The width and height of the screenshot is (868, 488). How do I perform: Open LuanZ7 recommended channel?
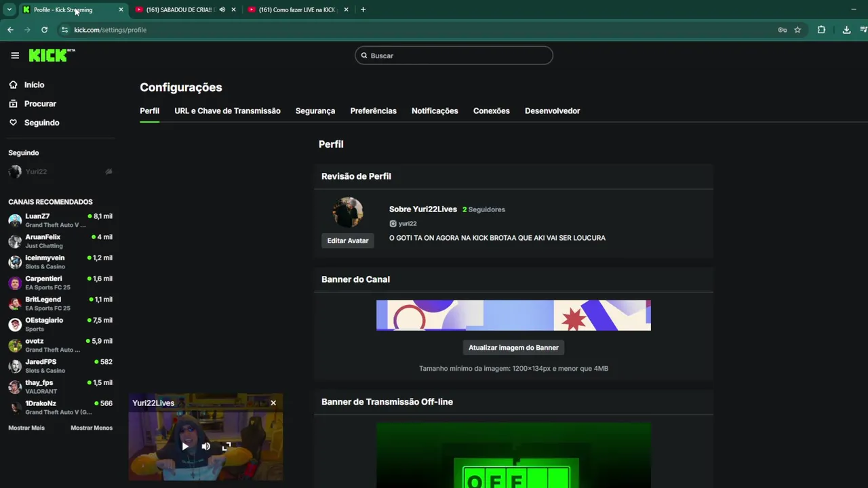point(60,220)
